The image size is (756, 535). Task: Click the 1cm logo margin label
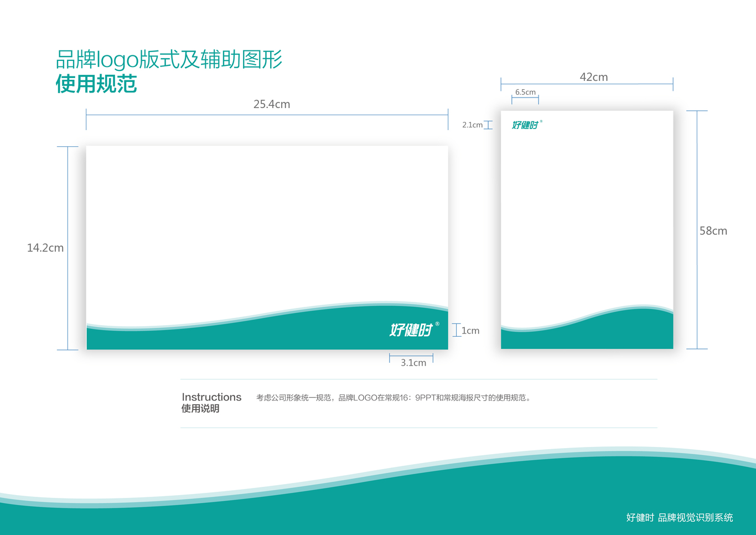(470, 331)
